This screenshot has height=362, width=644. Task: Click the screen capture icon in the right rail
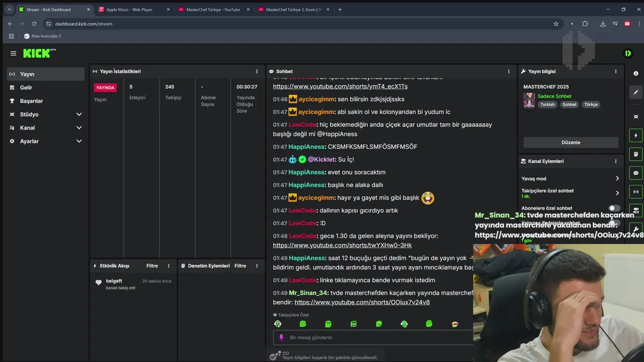click(x=636, y=117)
